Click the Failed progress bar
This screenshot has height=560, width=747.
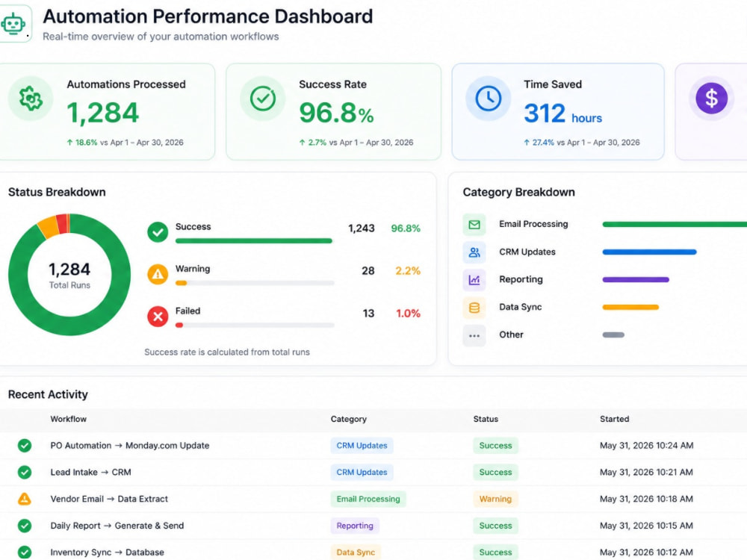coord(255,326)
